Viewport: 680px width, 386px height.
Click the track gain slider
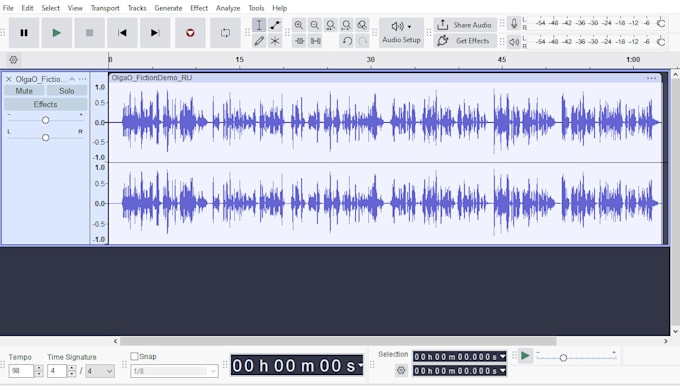coord(46,120)
